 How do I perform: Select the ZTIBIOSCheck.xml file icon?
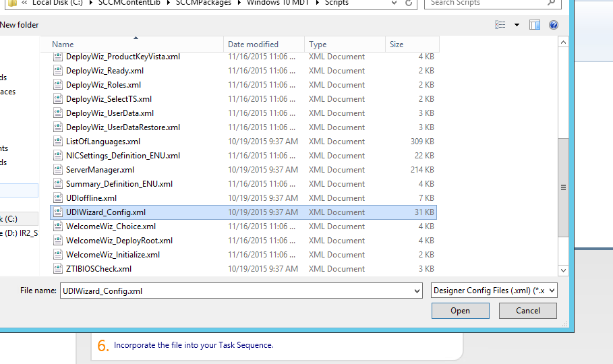[58, 268]
